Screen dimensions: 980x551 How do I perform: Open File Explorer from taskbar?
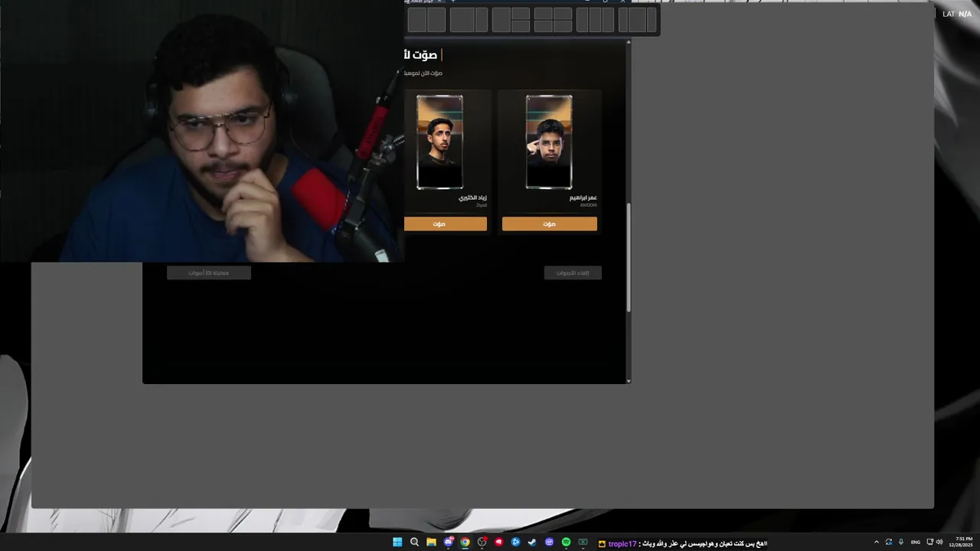tap(431, 543)
